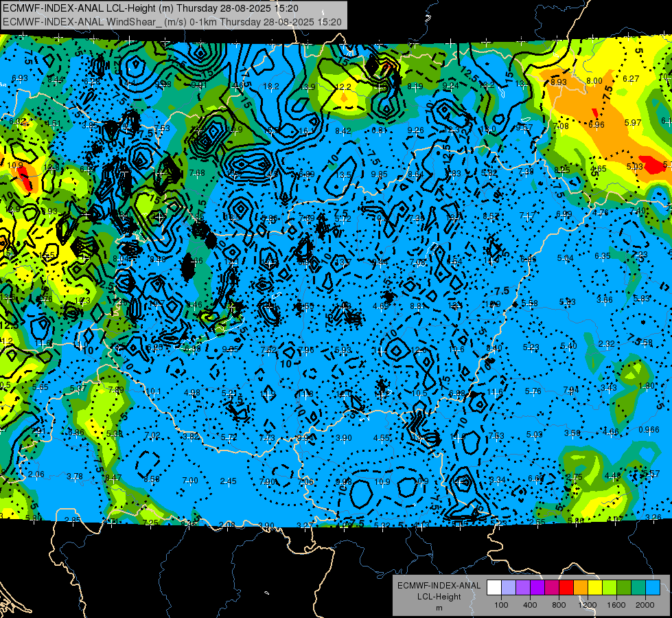Select the yellow legend swatch
This screenshot has width=672, height=618.
tap(595, 588)
